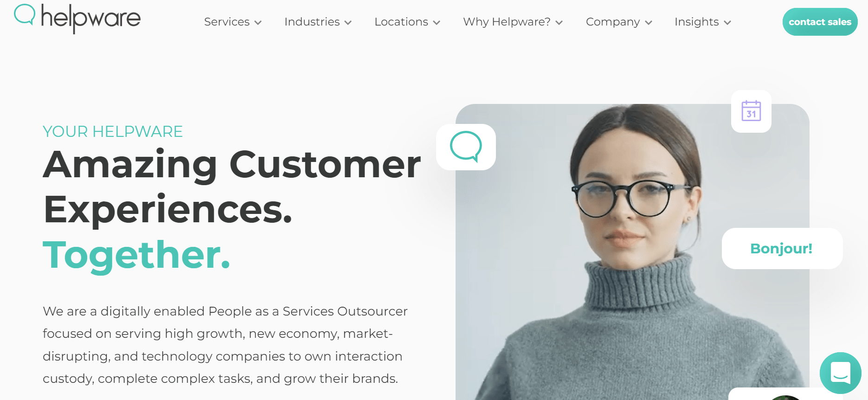868x400 pixels.
Task: Open the live chat widget icon
Action: coord(840,373)
